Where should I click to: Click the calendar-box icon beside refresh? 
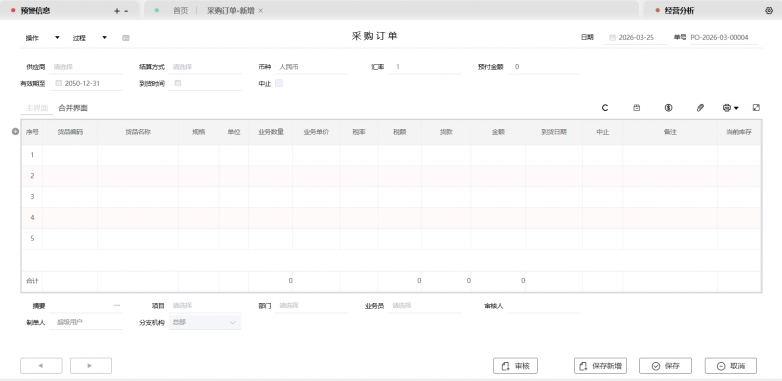click(x=637, y=108)
